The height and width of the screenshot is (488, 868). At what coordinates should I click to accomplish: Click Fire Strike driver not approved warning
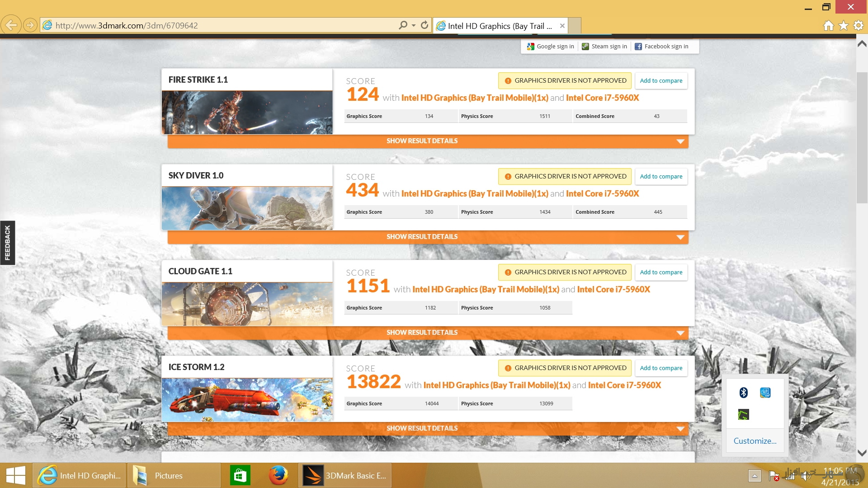pyautogui.click(x=565, y=81)
